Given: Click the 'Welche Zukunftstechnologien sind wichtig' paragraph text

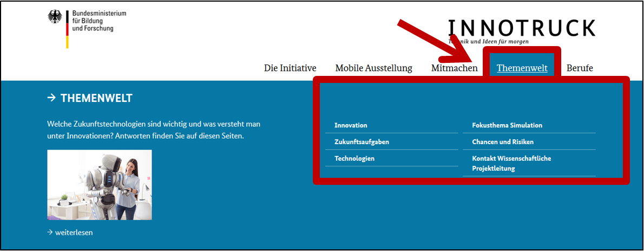Looking at the screenshot, I should click(154, 130).
